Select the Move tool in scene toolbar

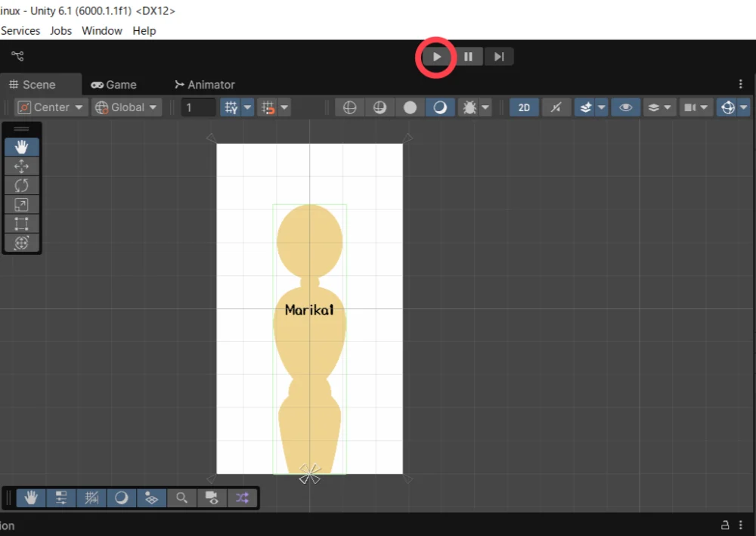(x=21, y=166)
